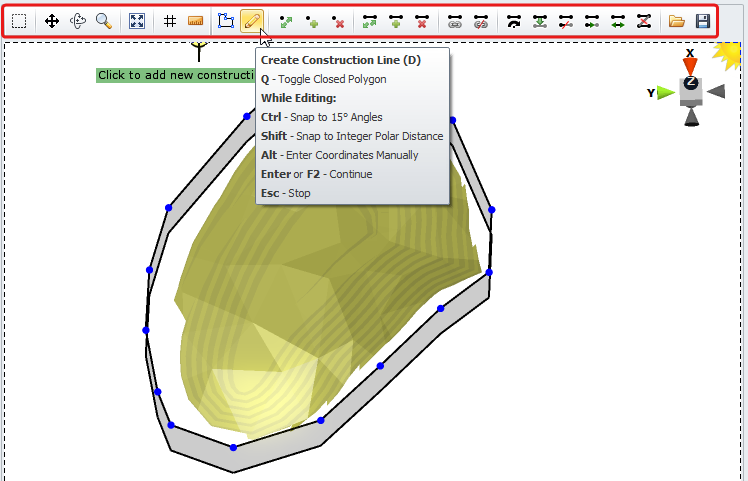748x481 pixels.
Task: Click the add line segment green plus icon
Action: coord(396,21)
